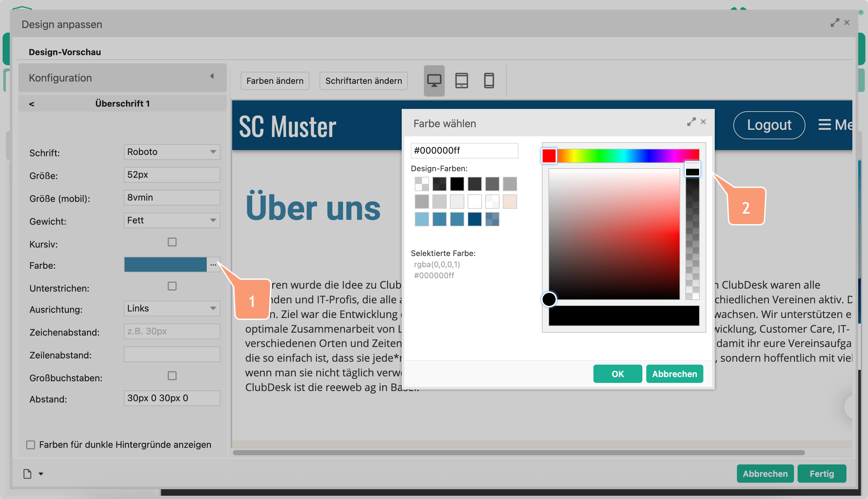Expand the Farbe wählen dialog
The width and height of the screenshot is (868, 499).
tap(691, 122)
